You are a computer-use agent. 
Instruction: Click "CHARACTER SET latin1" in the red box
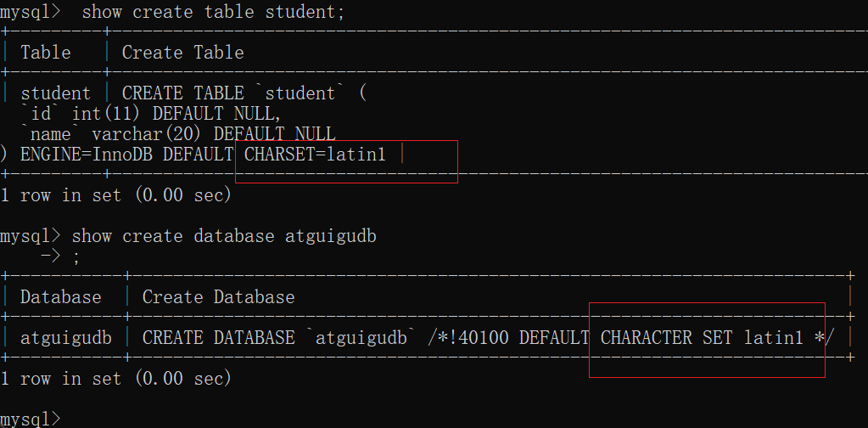point(701,338)
